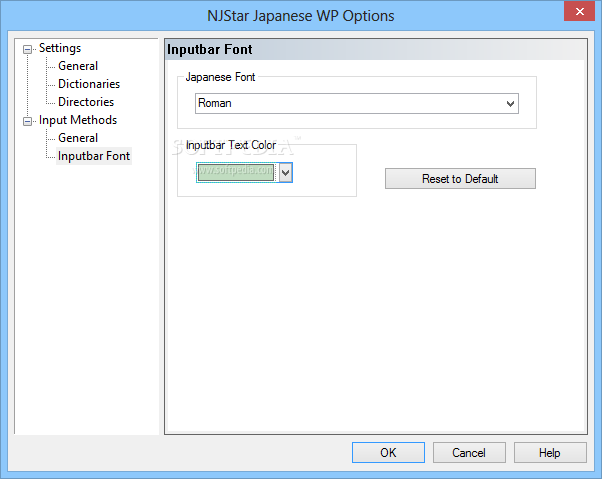Close the NJStar Options window

[579, 12]
